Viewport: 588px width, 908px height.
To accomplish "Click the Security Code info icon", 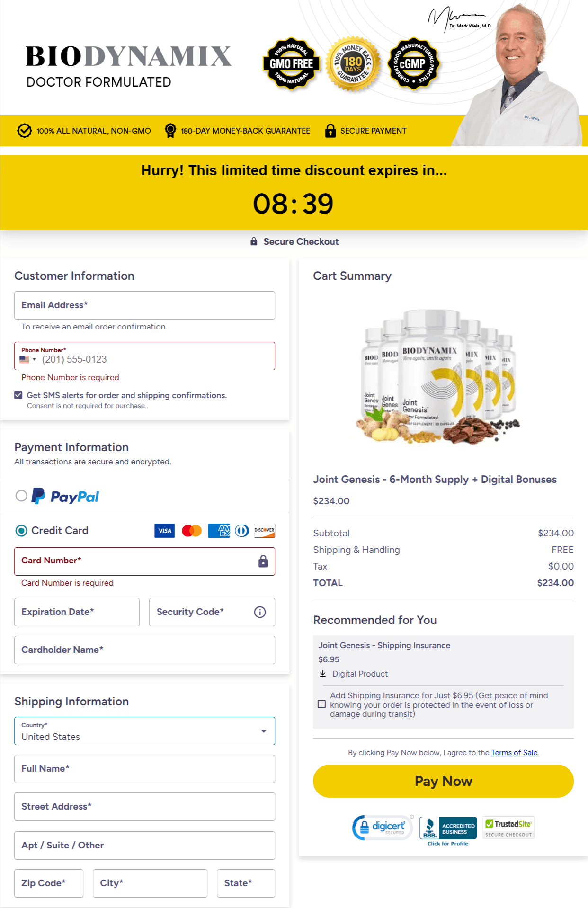I will [x=259, y=612].
